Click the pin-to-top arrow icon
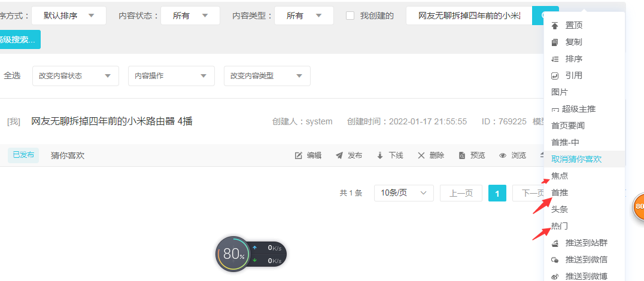The width and height of the screenshot is (644, 281). (555, 26)
